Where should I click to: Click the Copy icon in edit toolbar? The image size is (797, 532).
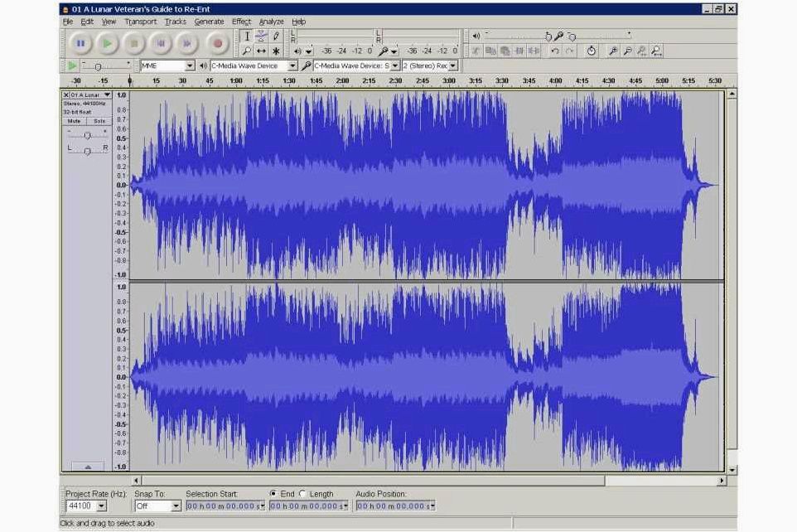pyautogui.click(x=490, y=51)
